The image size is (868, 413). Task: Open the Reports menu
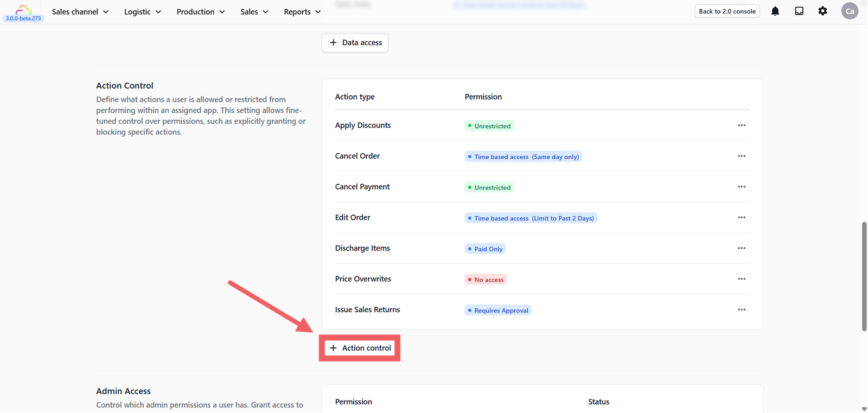[302, 12]
